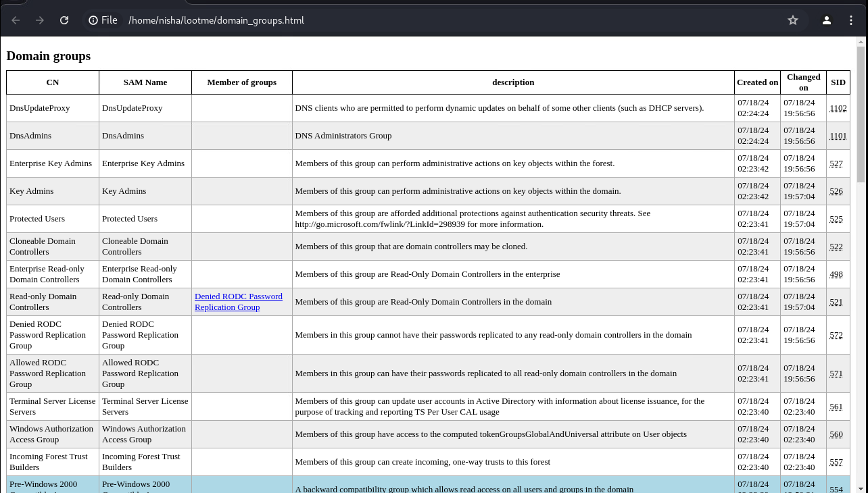Viewport: 868px width, 493px height.
Task: Click the scrollbar up arrow
Action: [861, 42]
